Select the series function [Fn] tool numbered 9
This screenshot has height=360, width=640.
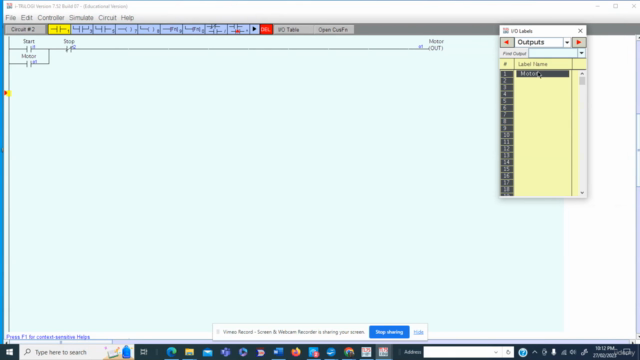tap(171, 29)
